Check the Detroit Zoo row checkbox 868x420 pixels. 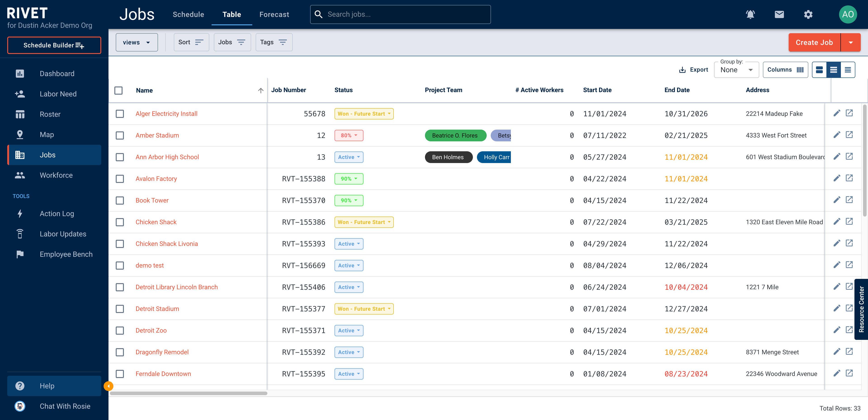point(120,331)
